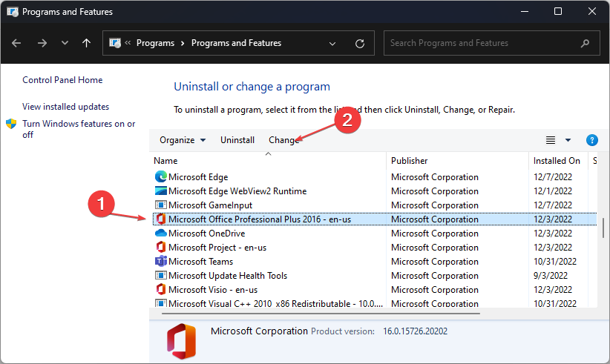Select the Microsoft Teams icon
This screenshot has width=610, height=364.
pyautogui.click(x=161, y=261)
